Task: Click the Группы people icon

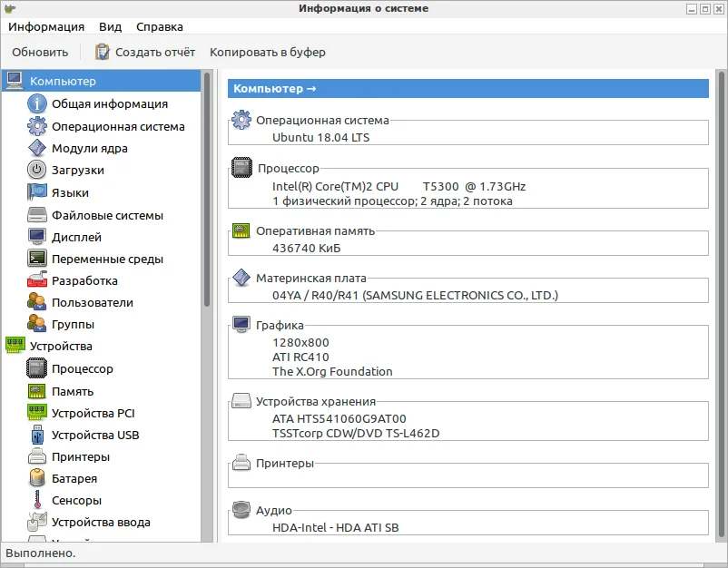Action: coord(36,324)
